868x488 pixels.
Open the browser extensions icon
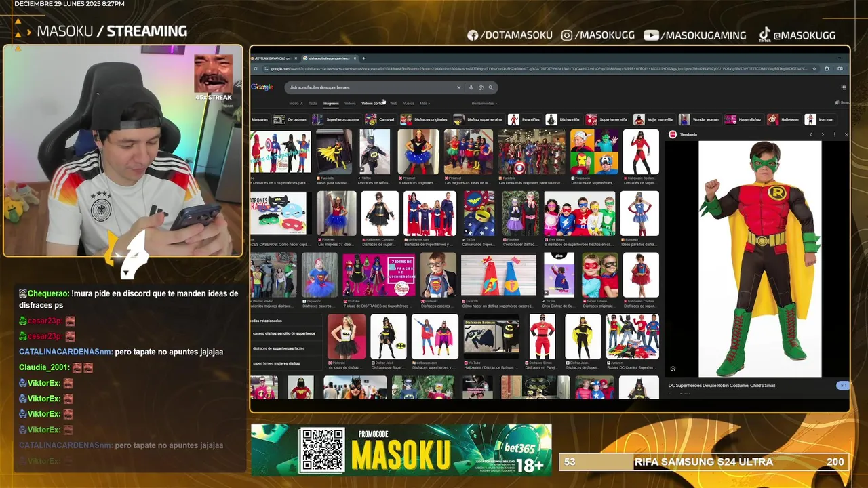click(x=827, y=68)
